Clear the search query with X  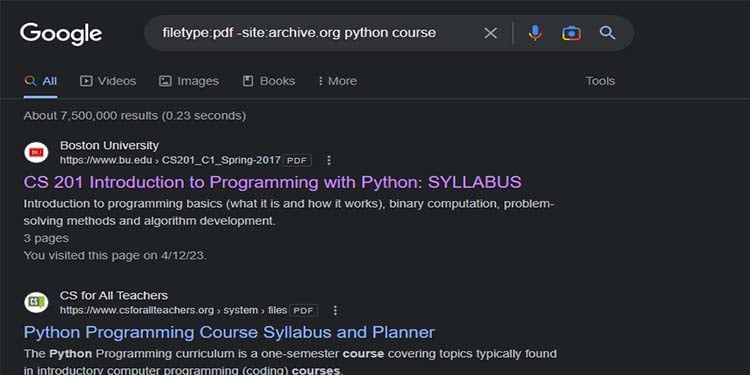coord(490,33)
